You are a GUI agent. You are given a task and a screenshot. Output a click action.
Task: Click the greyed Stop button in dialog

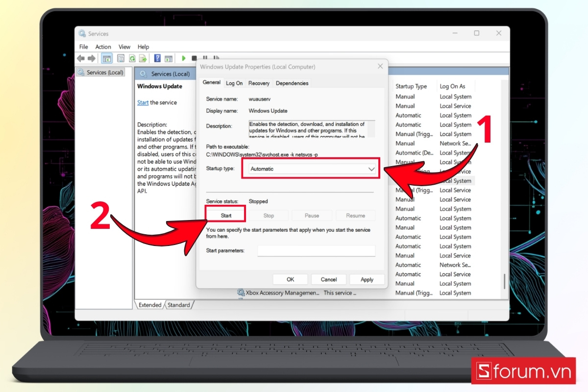point(269,216)
